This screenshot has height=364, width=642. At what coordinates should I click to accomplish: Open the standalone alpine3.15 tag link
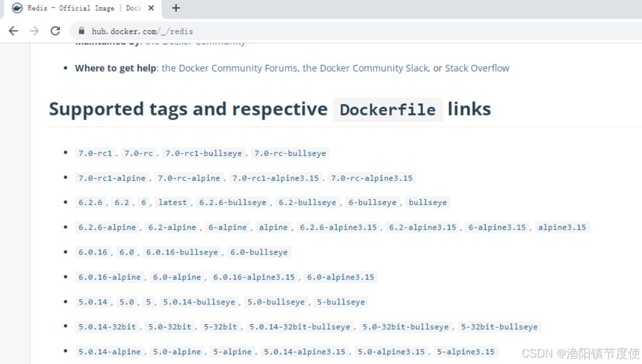(x=562, y=228)
